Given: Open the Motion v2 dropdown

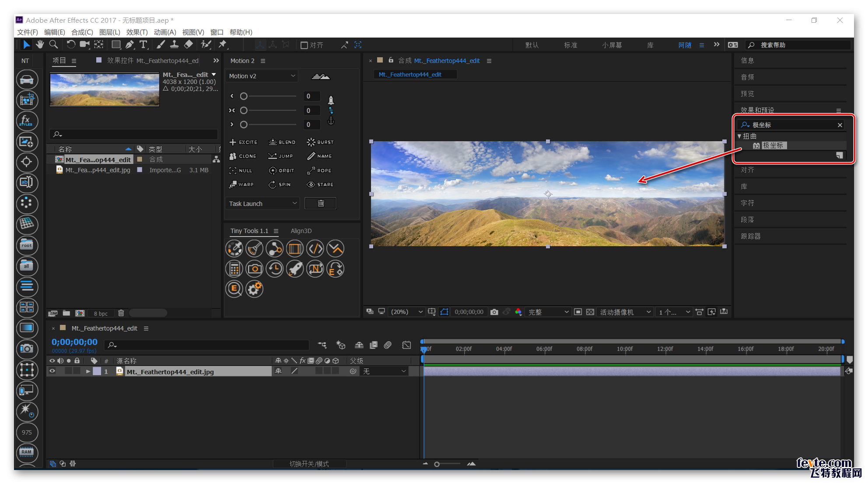Looking at the screenshot, I should coord(262,76).
